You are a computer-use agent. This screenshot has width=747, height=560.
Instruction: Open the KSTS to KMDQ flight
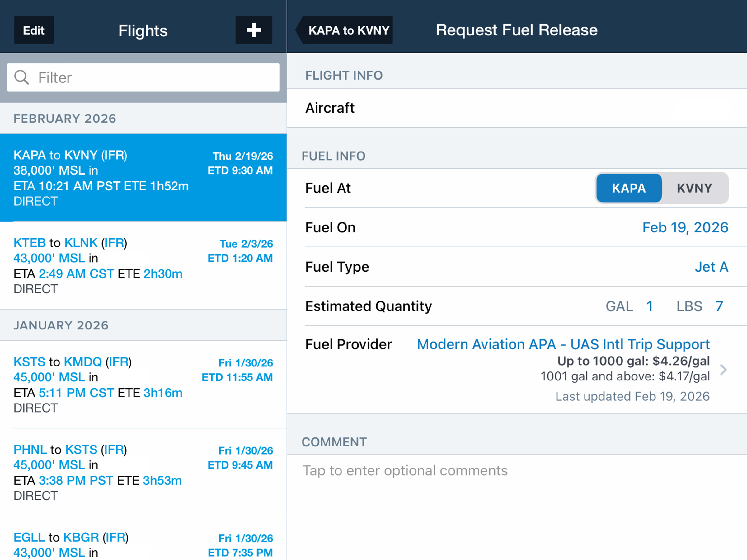[143, 385]
